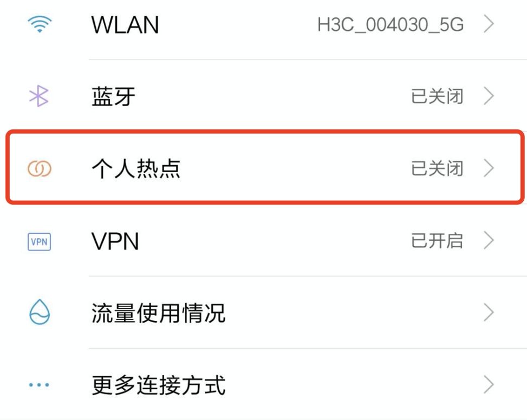Open the VPN text label

click(x=115, y=241)
